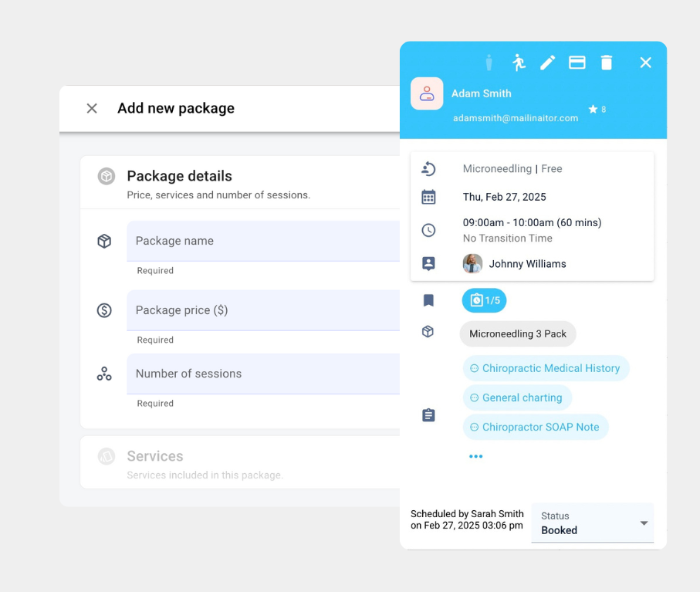700x592 pixels.
Task: Mark no-show using the walking person icon
Action: pyautogui.click(x=519, y=63)
